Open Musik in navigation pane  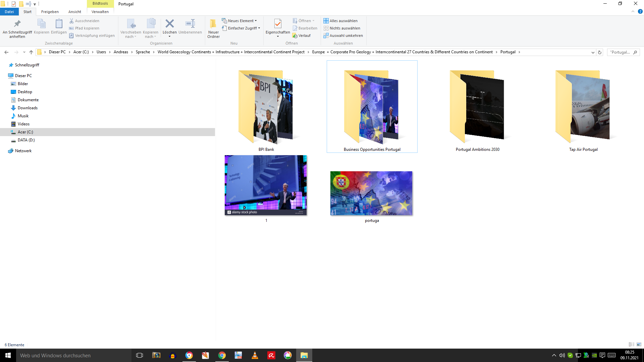(x=23, y=116)
